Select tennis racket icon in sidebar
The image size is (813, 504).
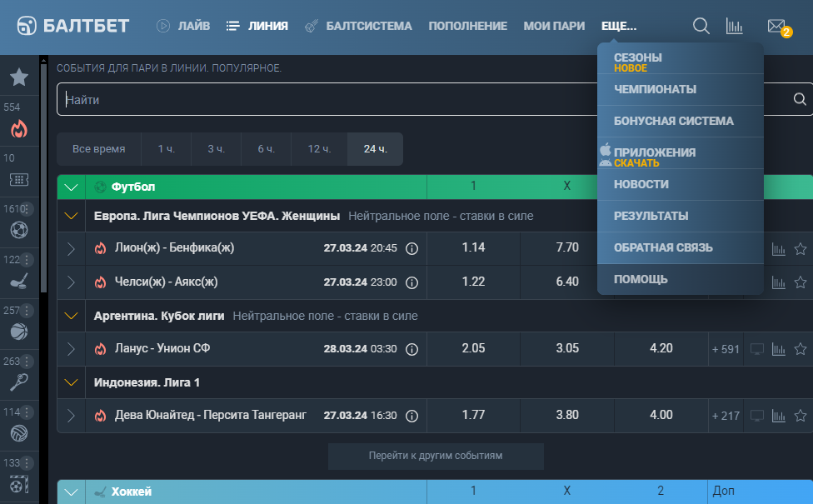coord(19,382)
